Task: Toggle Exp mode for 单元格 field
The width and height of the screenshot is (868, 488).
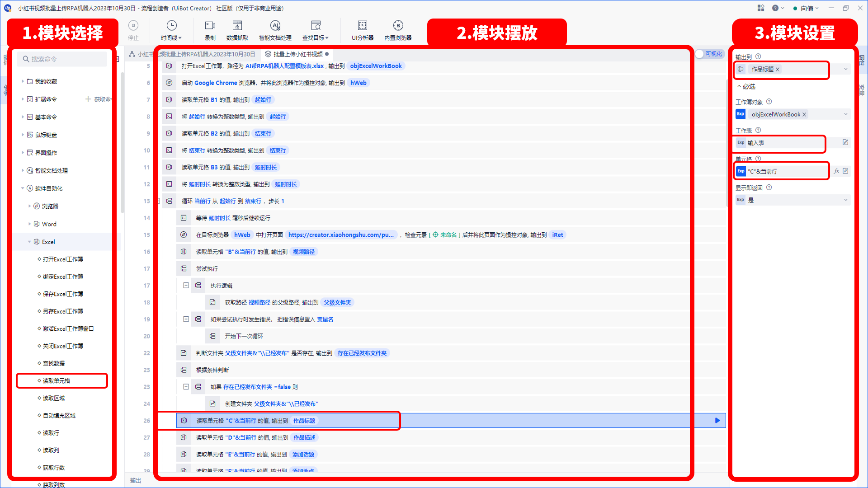Action: (x=741, y=171)
